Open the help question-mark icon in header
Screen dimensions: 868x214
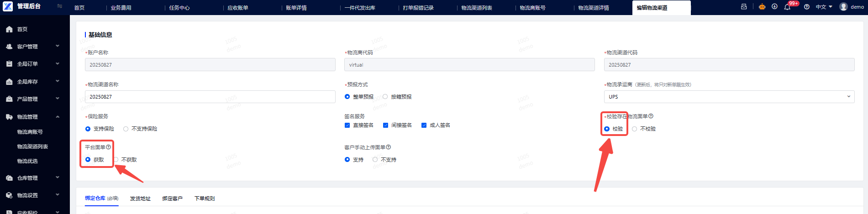(x=807, y=7)
